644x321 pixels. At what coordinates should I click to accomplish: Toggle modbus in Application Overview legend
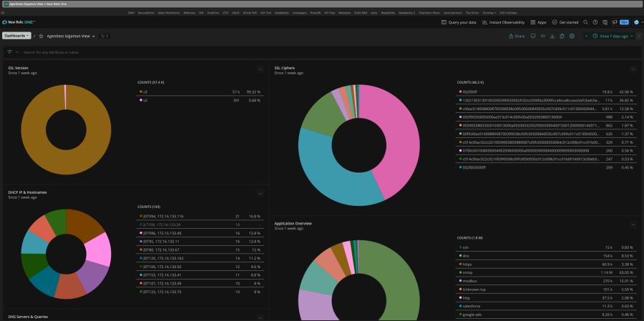tap(547, 281)
